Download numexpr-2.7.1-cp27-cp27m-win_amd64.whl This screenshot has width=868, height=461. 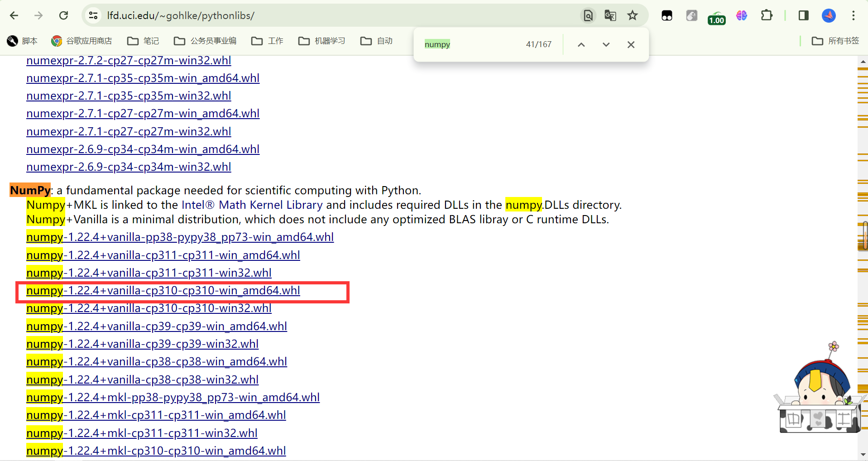click(143, 114)
